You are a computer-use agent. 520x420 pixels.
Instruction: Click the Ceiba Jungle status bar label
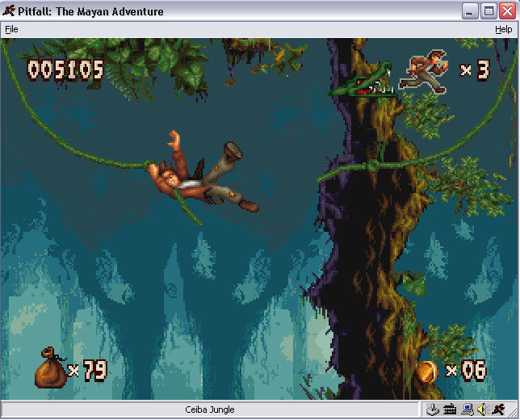209,409
